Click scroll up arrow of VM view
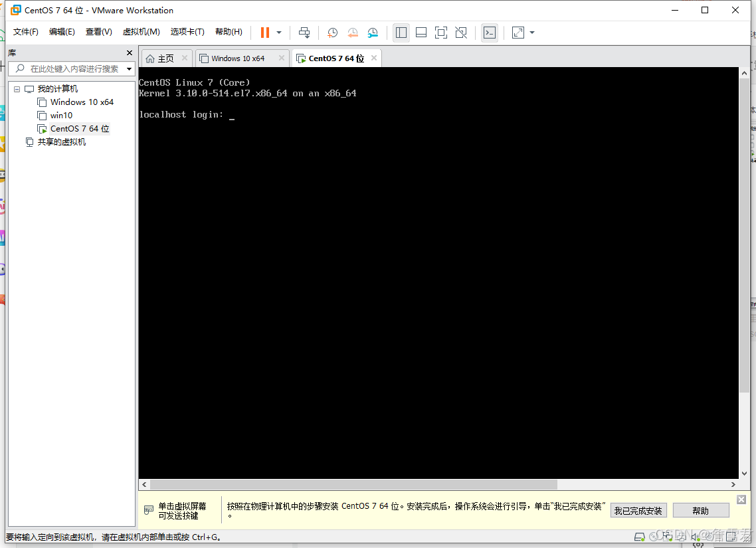Viewport: 756px width, 548px height. pyautogui.click(x=745, y=73)
